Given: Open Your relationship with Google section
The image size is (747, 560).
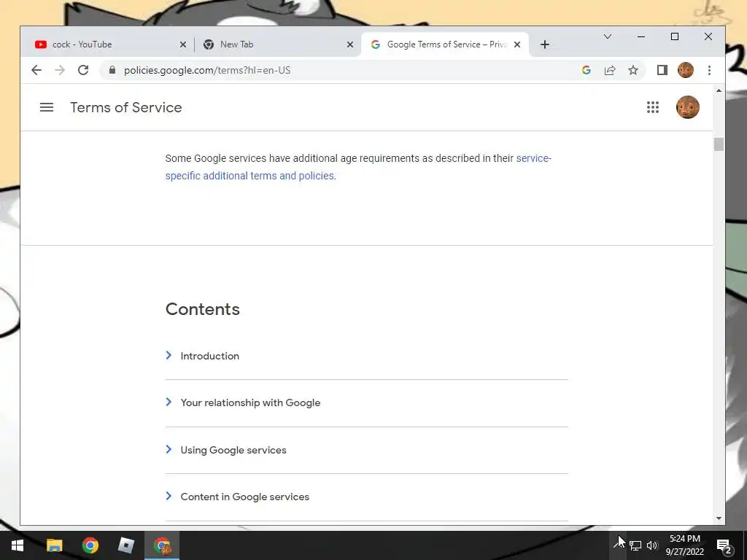Looking at the screenshot, I should tap(251, 402).
